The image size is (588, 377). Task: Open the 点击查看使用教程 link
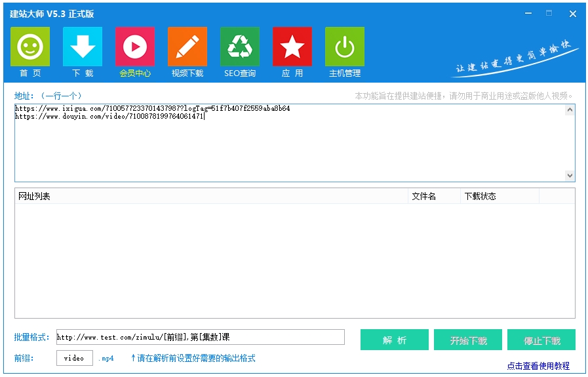538,366
